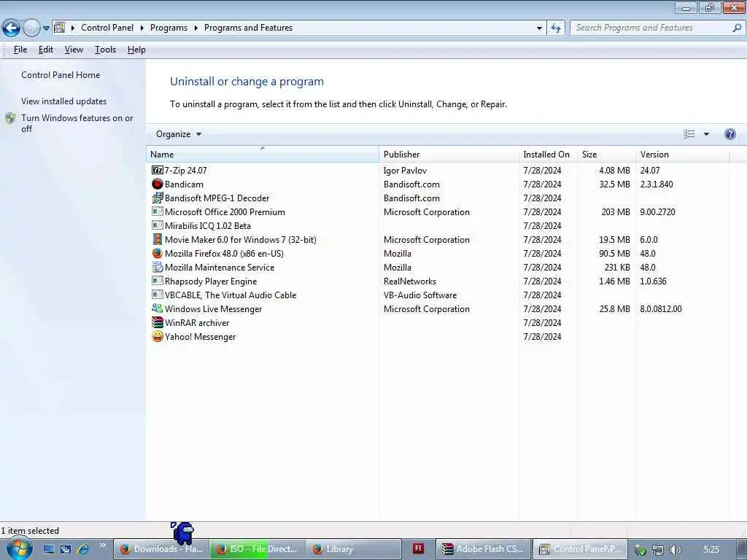Click the Mozilla Maintenance Service icon

[x=158, y=267]
